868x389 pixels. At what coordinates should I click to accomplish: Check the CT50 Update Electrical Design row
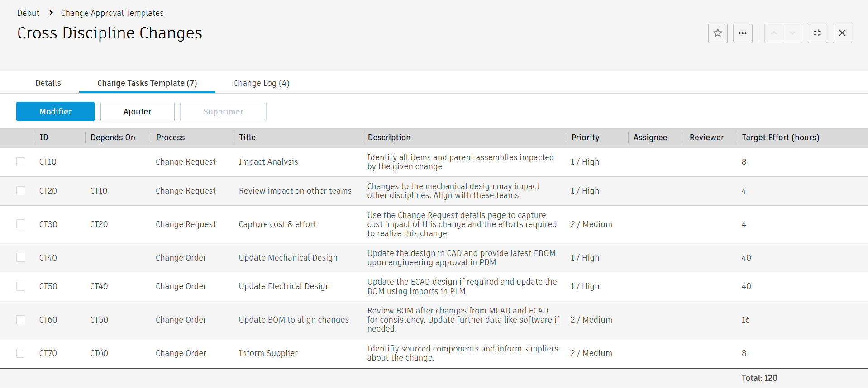point(21,286)
